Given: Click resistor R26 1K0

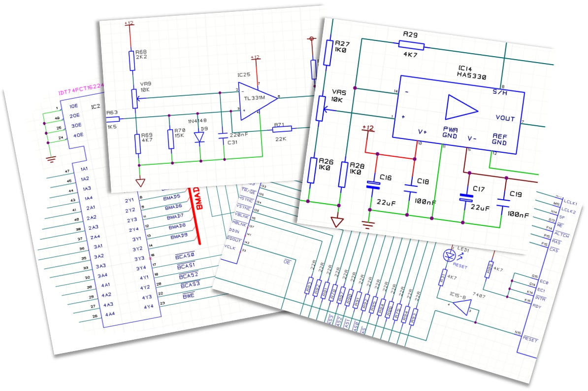Looking at the screenshot, I should (x=312, y=170).
